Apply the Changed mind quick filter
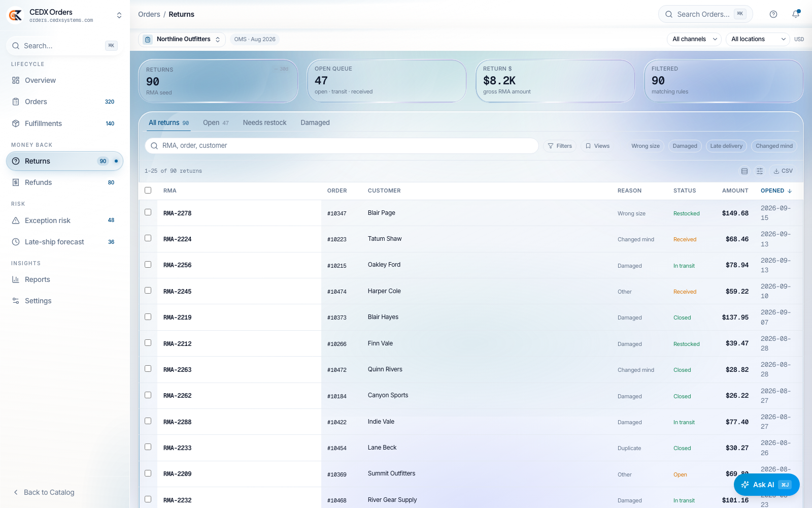Screen dimensions: 812x508 point(774,146)
